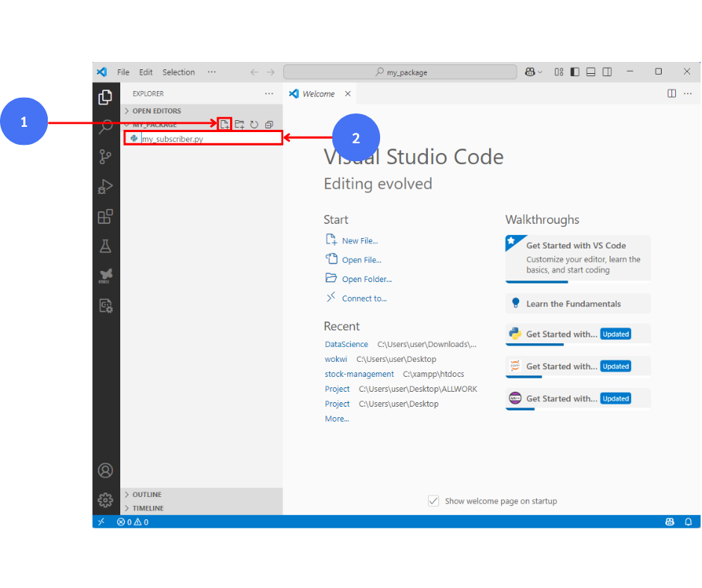Expand the Open Editors section
This screenshot has height=588, width=702.
coord(156,111)
